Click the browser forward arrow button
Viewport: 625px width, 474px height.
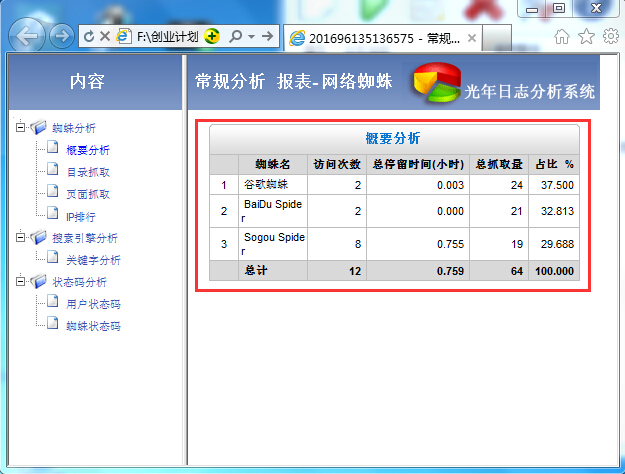click(x=61, y=37)
